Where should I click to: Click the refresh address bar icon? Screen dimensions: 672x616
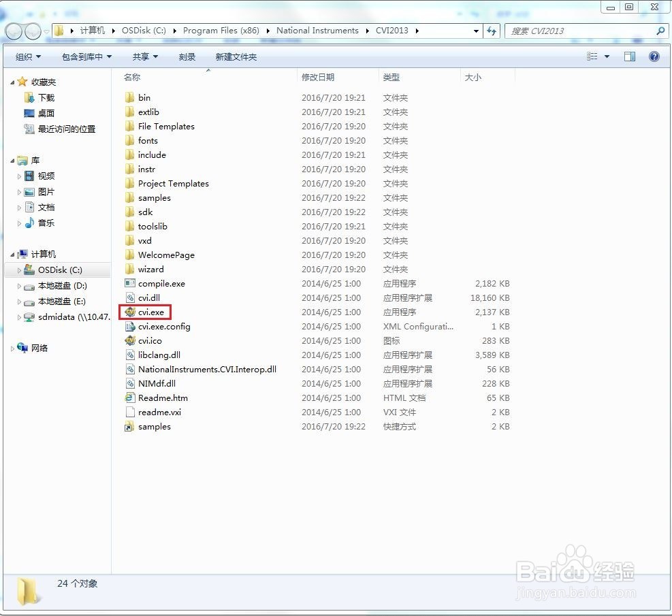click(x=492, y=31)
